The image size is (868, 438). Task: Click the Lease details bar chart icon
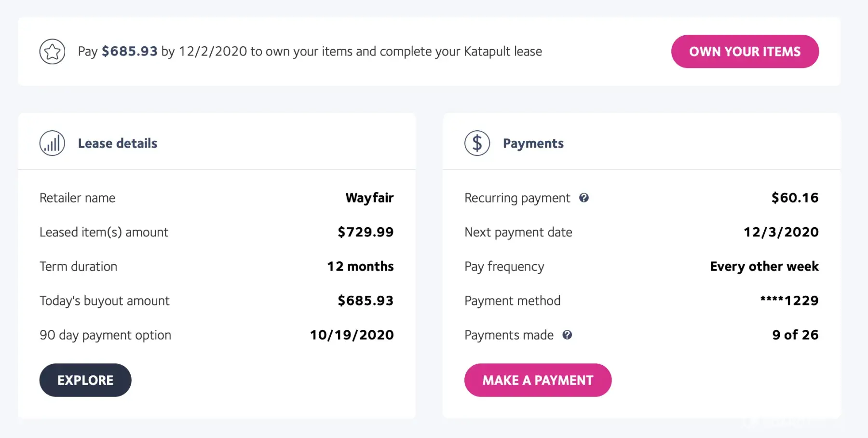click(x=52, y=143)
